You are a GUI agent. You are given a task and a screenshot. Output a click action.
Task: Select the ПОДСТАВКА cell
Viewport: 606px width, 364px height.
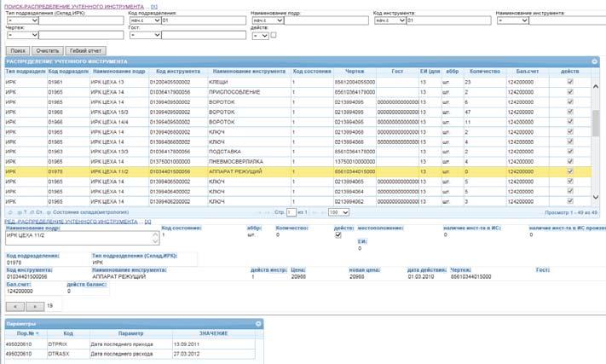[249, 152]
